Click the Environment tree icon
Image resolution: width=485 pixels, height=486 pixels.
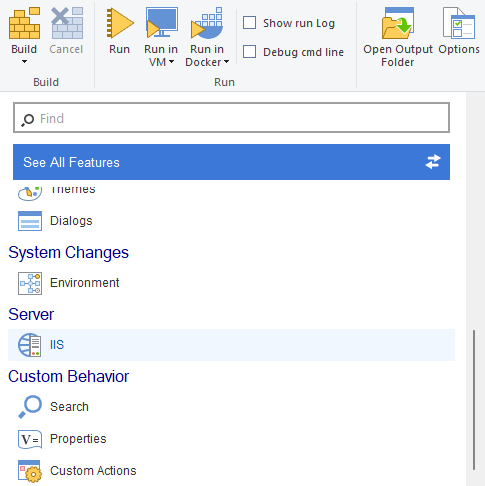coord(30,283)
